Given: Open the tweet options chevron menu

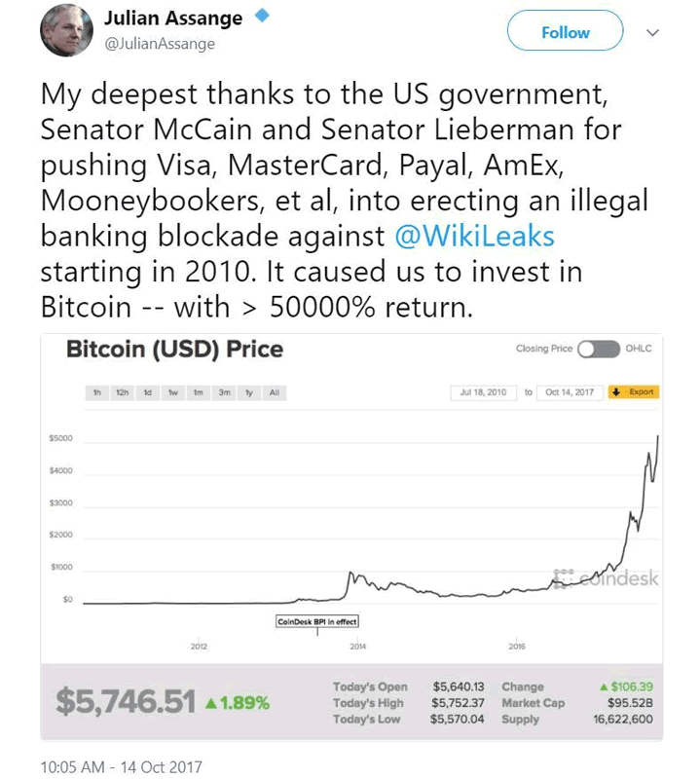Looking at the screenshot, I should pyautogui.click(x=654, y=32).
